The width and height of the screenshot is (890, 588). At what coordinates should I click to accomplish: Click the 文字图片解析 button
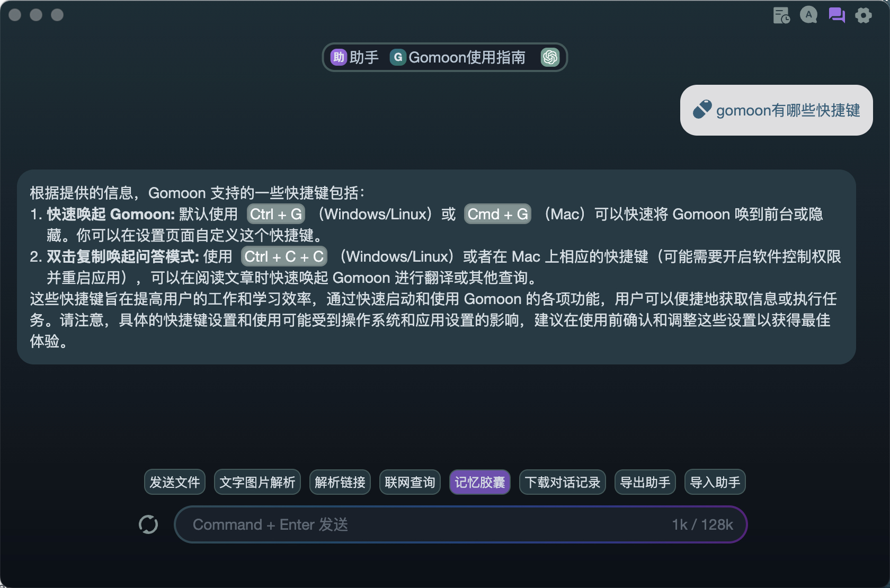click(257, 482)
